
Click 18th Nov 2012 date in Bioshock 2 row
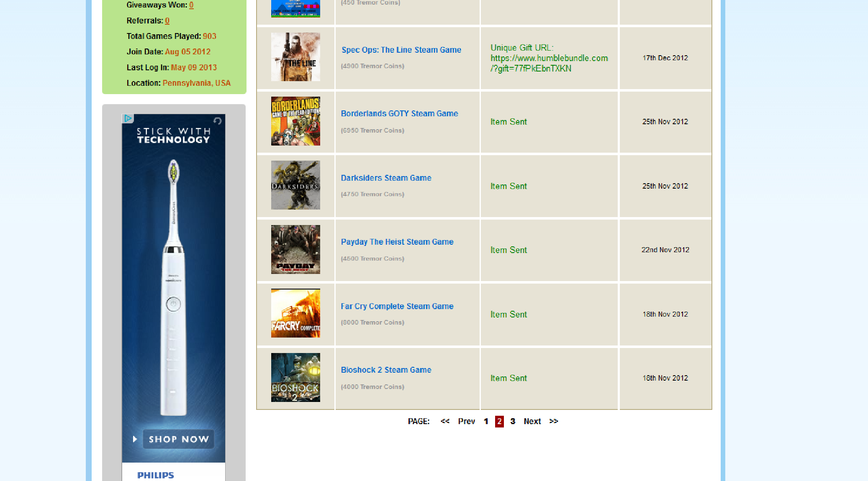point(665,378)
